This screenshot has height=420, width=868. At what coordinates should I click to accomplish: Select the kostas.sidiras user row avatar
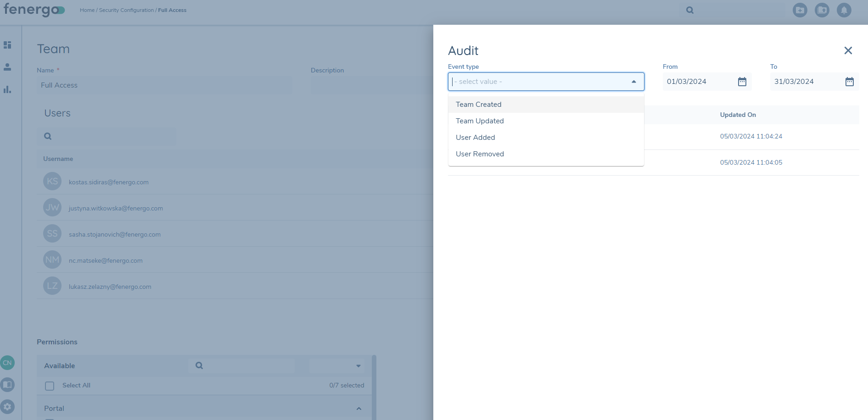pos(52,181)
